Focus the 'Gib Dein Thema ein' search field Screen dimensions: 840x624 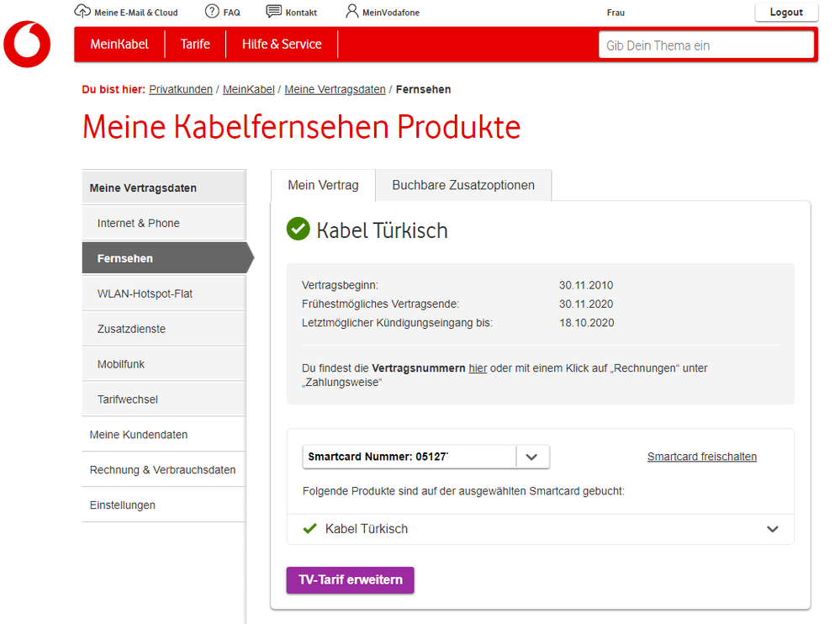(x=706, y=45)
